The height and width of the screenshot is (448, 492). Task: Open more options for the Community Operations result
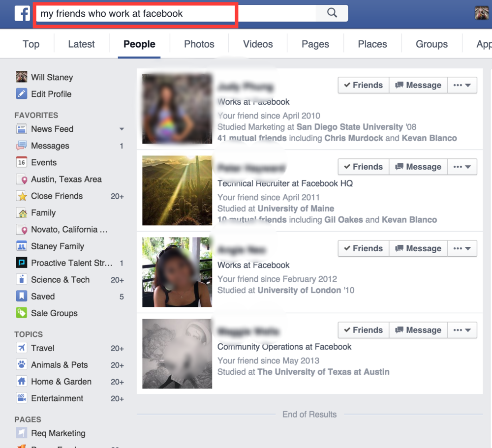(x=462, y=329)
